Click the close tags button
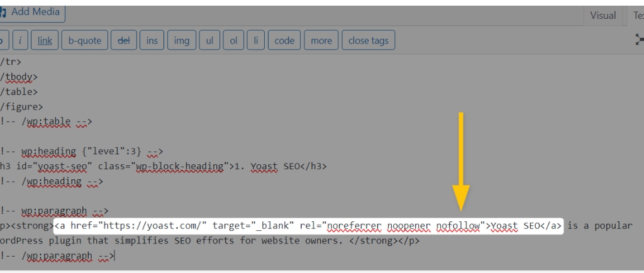The image size is (644, 273). (369, 40)
